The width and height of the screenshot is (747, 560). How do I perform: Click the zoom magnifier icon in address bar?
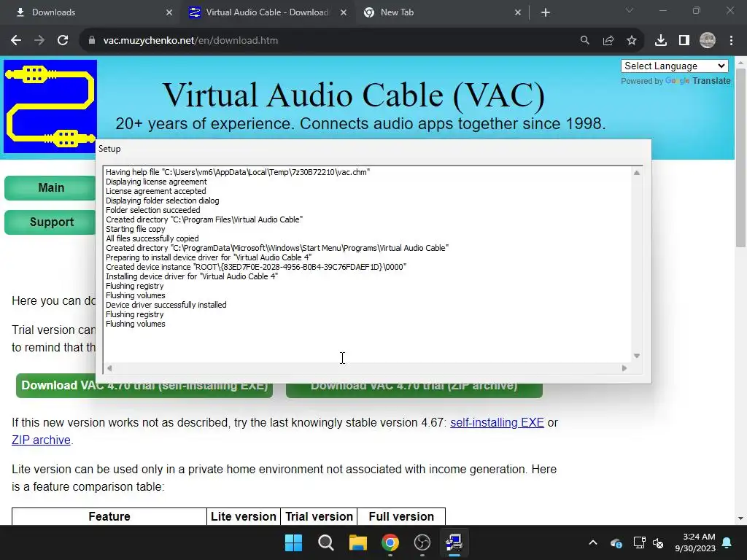[584, 41]
